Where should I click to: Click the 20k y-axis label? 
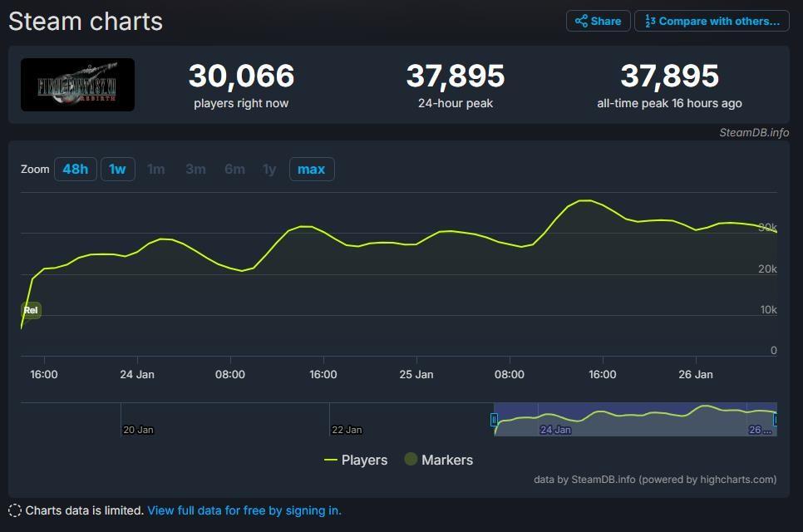coord(767,268)
